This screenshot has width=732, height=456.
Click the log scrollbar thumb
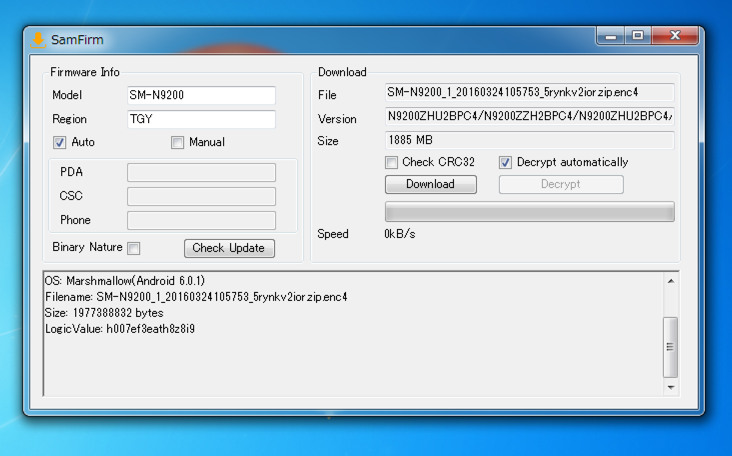(x=671, y=347)
